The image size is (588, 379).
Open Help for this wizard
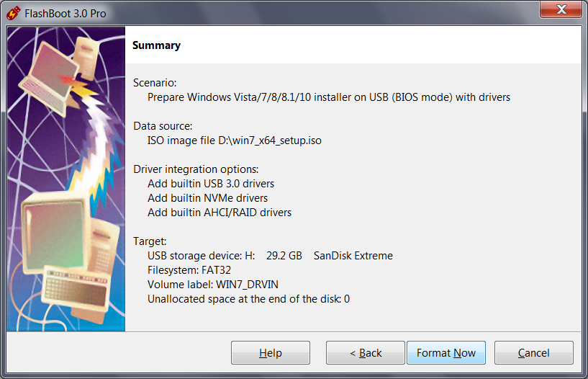271,353
